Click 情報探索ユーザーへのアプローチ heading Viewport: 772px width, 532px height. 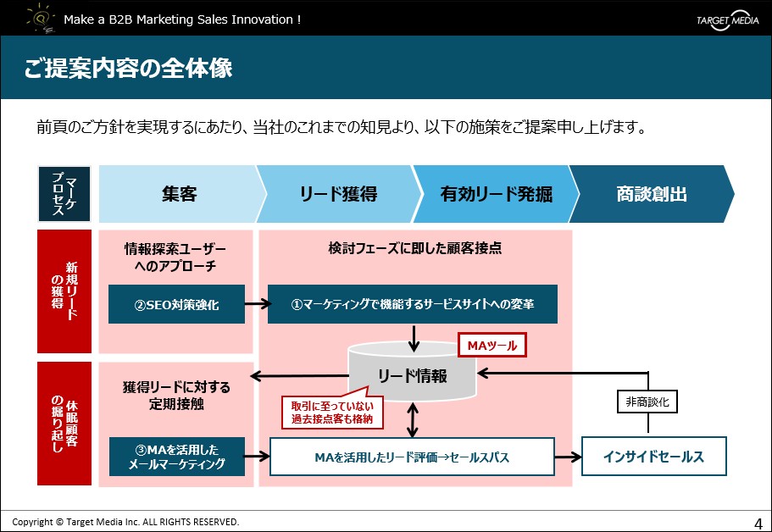click(175, 258)
